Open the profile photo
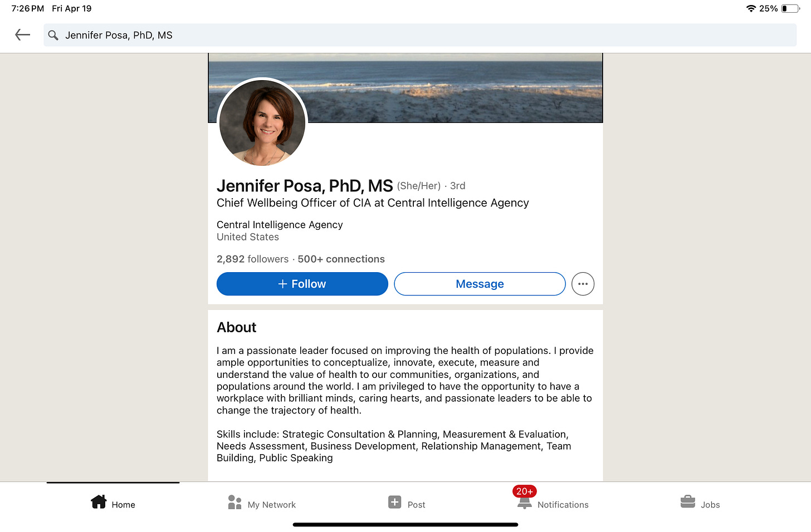The width and height of the screenshot is (811, 532). point(262,122)
